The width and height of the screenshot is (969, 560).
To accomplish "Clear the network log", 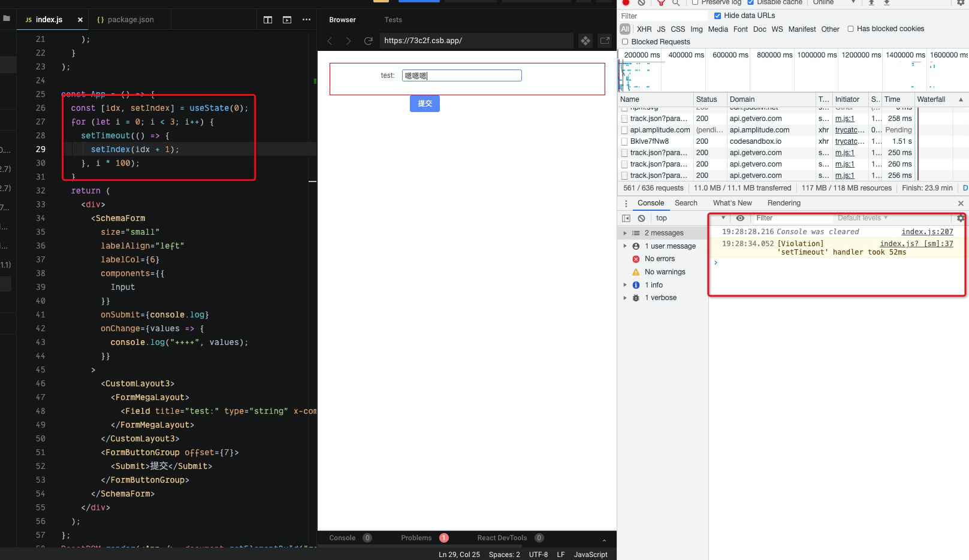I will [641, 2].
